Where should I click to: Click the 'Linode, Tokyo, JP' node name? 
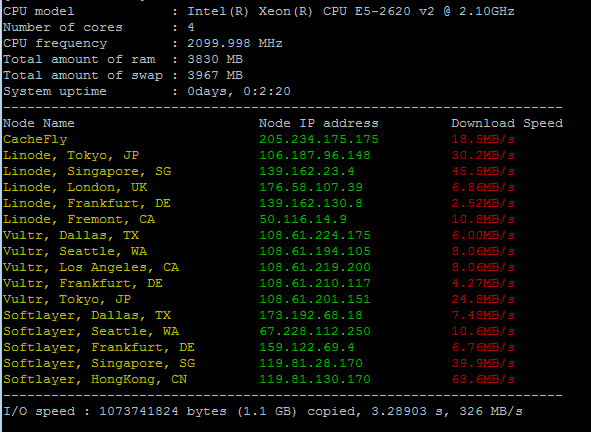click(x=71, y=155)
